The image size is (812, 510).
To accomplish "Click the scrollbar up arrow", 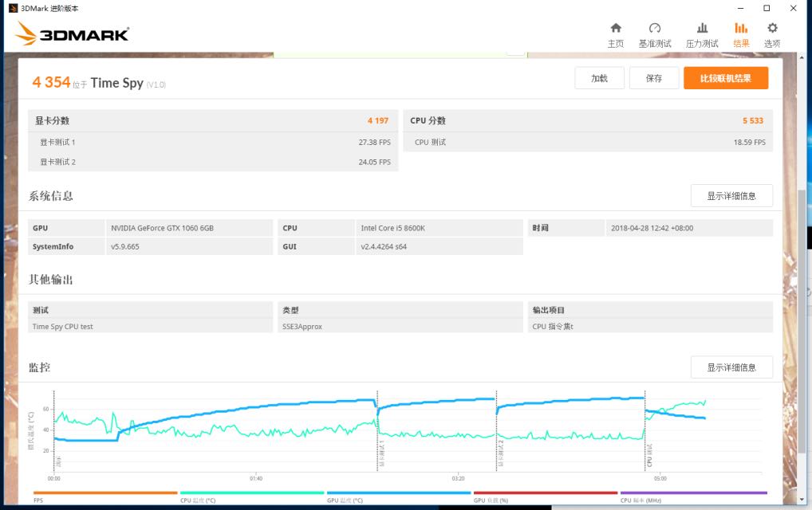I will tap(802, 56).
